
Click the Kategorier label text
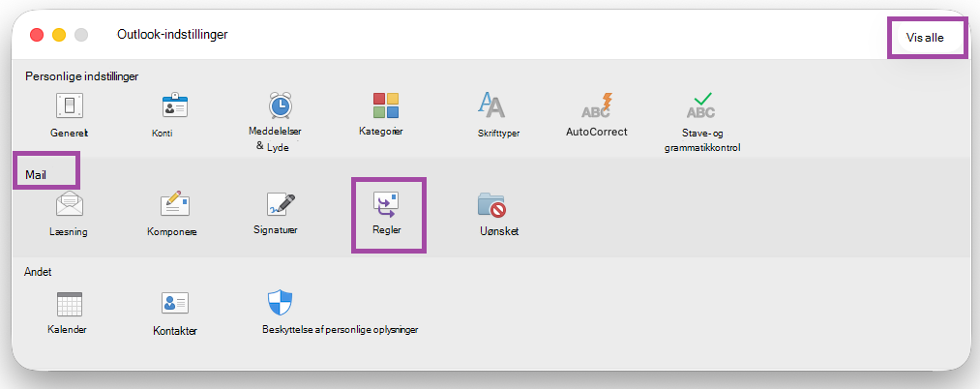pyautogui.click(x=380, y=132)
